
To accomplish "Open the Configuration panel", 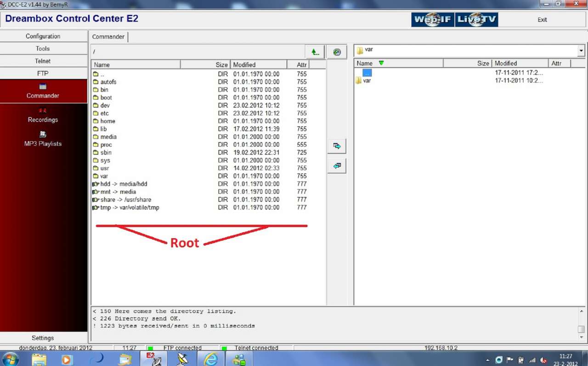I will [x=43, y=36].
